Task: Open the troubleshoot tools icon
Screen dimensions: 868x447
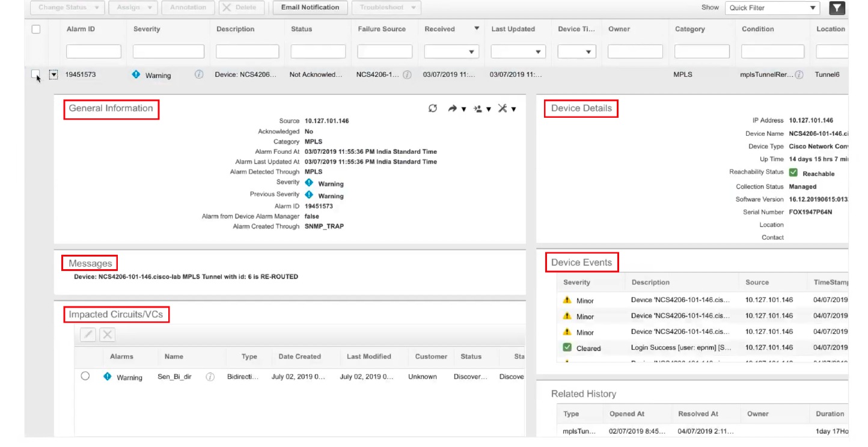Action: click(502, 108)
